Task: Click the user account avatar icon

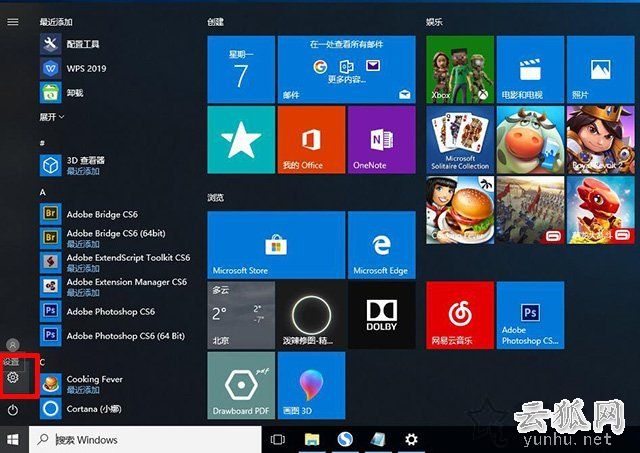Action: [13, 345]
